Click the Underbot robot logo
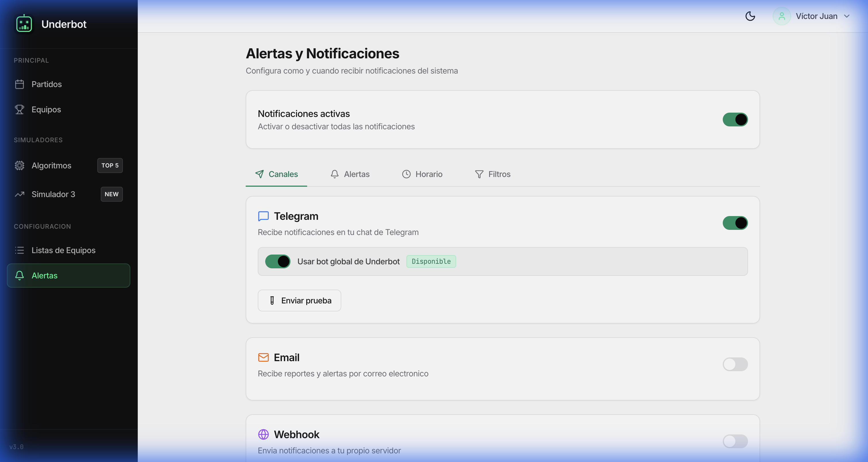The height and width of the screenshot is (462, 868). pyautogui.click(x=24, y=23)
